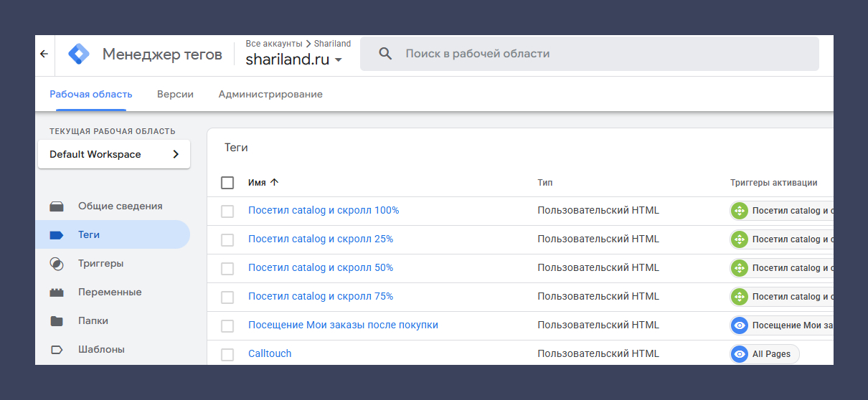This screenshot has width=868, height=400.
Task: Toggle the select-all checkbox in header
Action: 227,183
